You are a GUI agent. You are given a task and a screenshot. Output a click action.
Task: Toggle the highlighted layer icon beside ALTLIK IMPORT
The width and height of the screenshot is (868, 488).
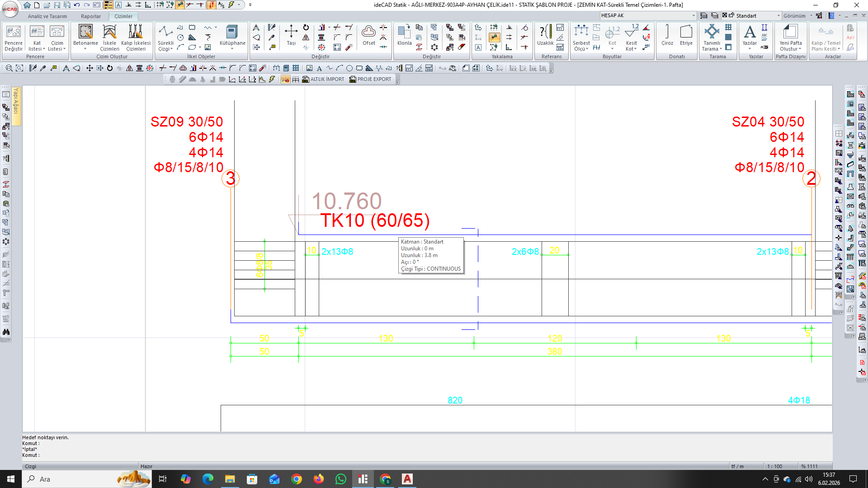pyautogui.click(x=285, y=80)
